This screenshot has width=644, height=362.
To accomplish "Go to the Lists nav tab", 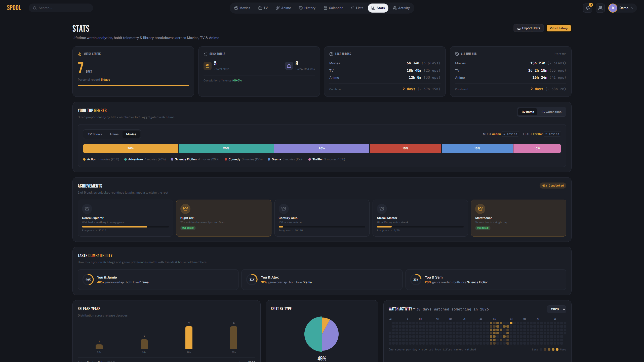I will tap(357, 8).
